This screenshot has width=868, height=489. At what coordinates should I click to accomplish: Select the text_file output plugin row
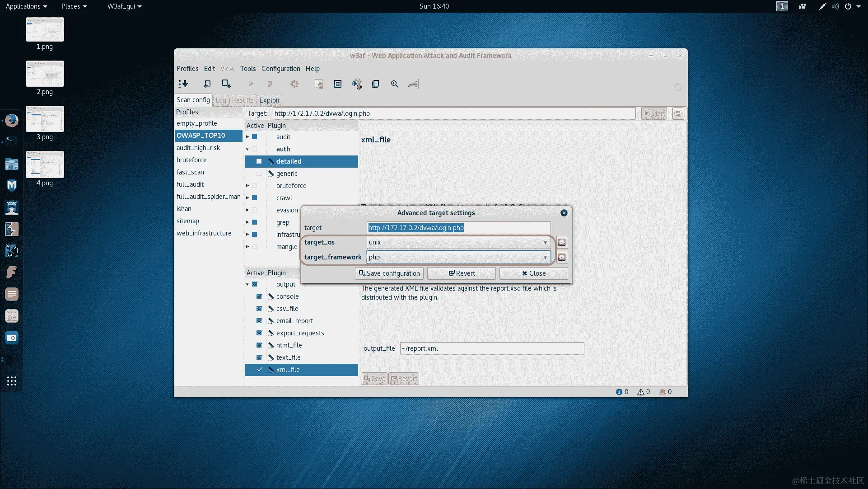[x=302, y=357]
